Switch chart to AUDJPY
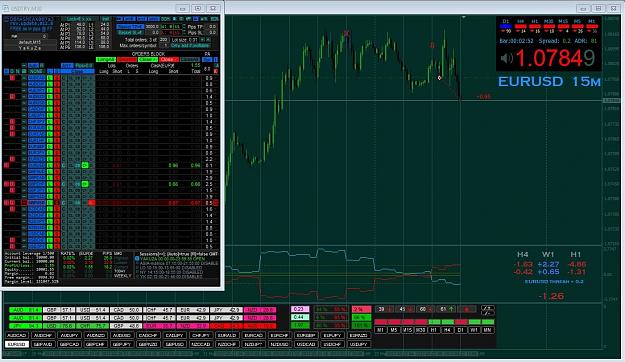This screenshot has height=362, width=625. 69,335
